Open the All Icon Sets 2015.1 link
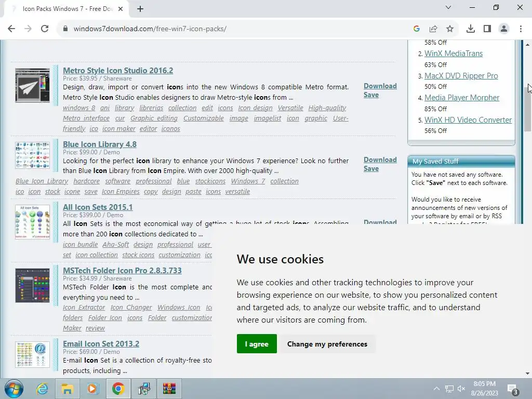532x399 pixels. point(98,207)
